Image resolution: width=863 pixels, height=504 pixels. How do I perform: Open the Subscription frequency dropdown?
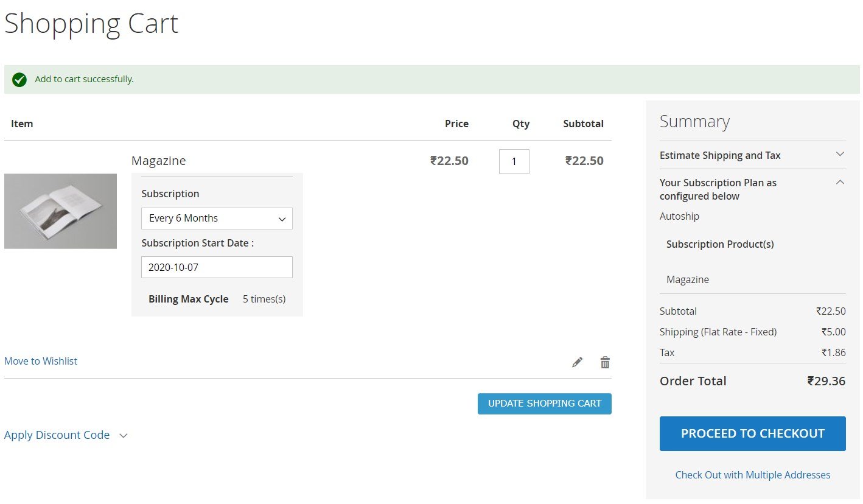point(217,219)
